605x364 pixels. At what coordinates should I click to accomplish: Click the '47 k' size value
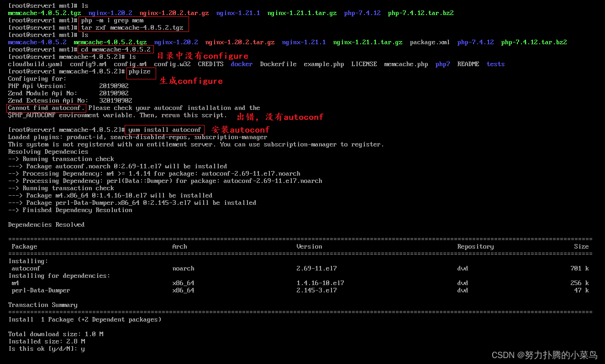tap(581, 291)
